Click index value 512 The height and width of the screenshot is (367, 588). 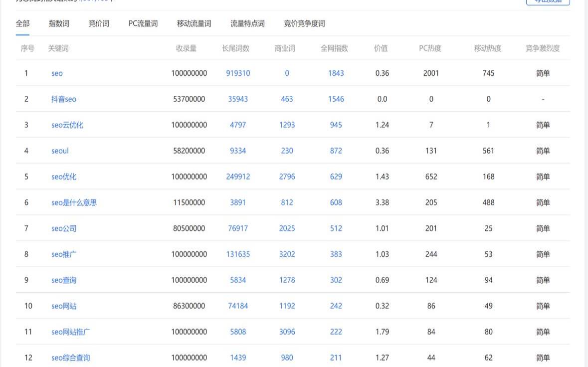(x=336, y=229)
